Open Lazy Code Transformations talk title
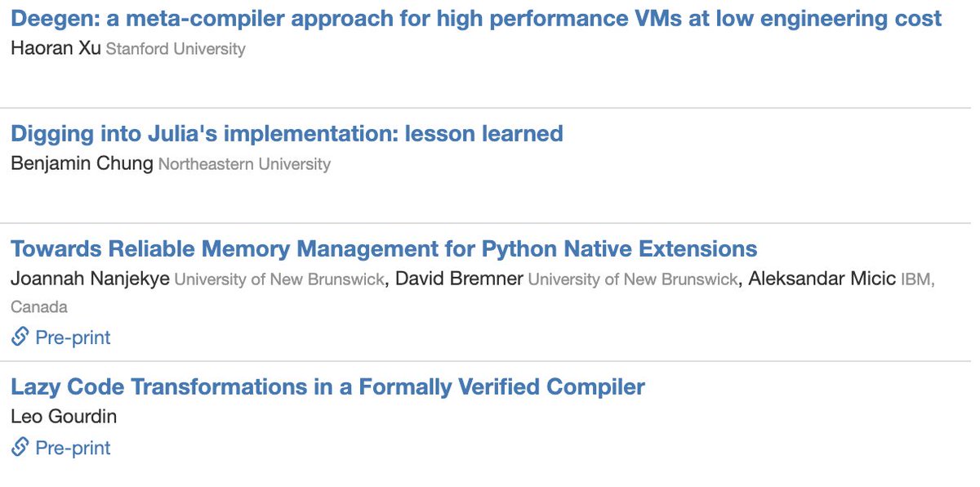Screen dimensions: 980x487 click(327, 386)
